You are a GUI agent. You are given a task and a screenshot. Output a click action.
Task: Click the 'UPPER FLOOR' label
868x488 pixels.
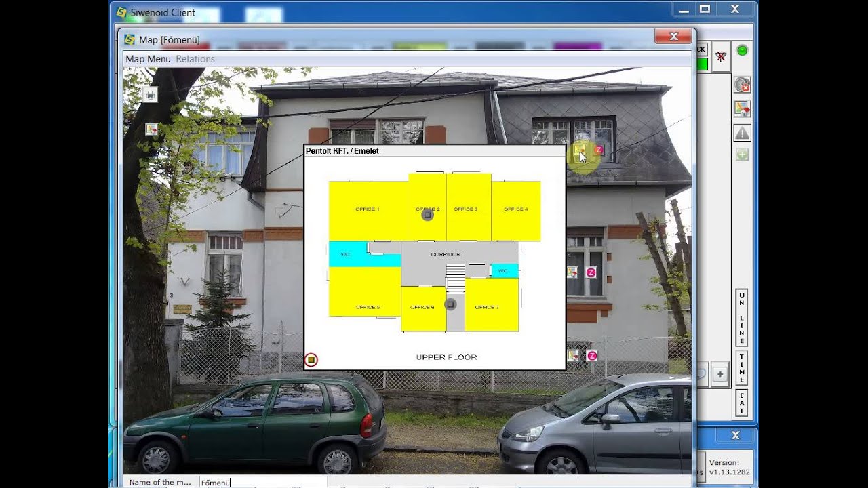(x=446, y=357)
